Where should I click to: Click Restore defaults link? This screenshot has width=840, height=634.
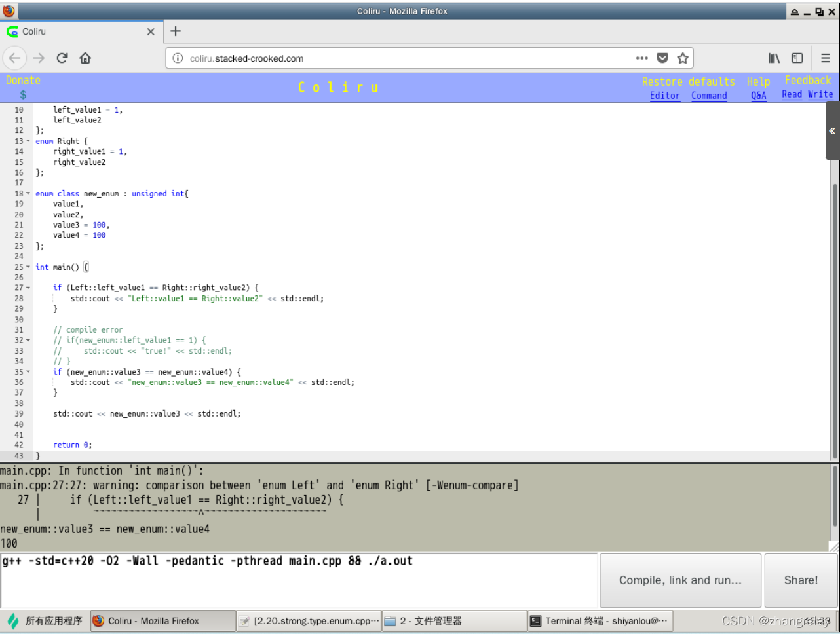(x=688, y=82)
